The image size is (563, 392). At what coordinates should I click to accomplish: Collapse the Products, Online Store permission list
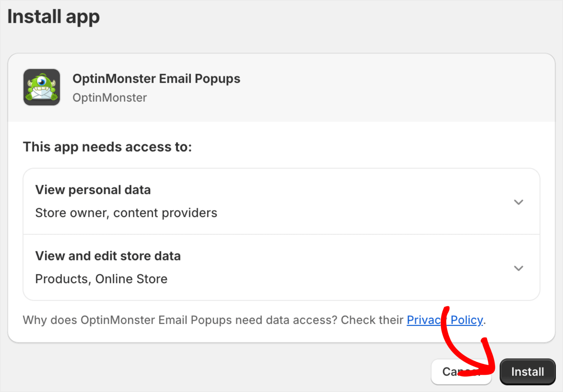tap(518, 268)
